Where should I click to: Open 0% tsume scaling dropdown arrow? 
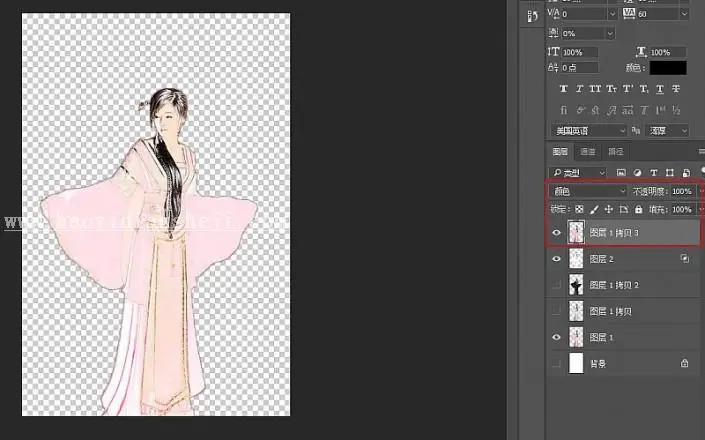pyautogui.click(x=610, y=33)
